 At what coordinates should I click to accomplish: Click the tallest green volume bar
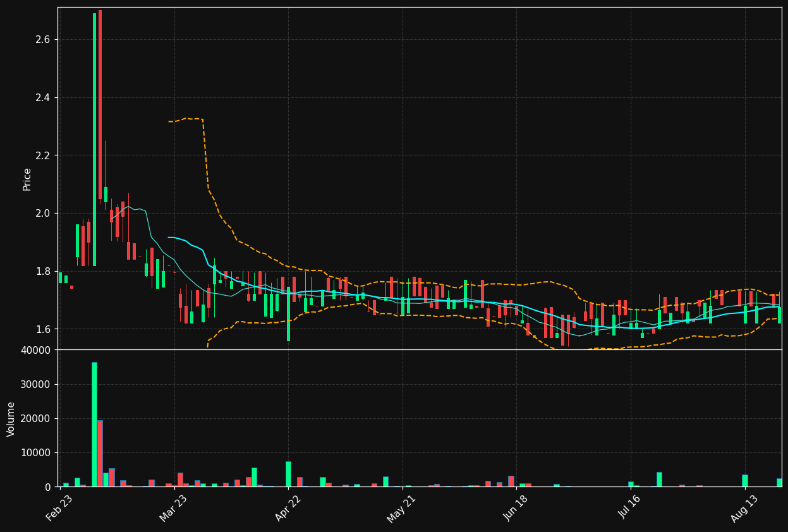click(94, 425)
